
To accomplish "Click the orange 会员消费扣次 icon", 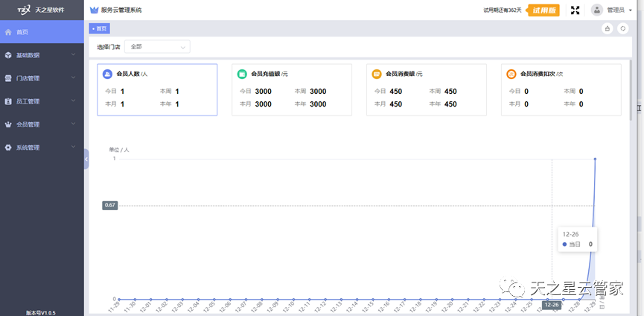I will pos(511,75).
